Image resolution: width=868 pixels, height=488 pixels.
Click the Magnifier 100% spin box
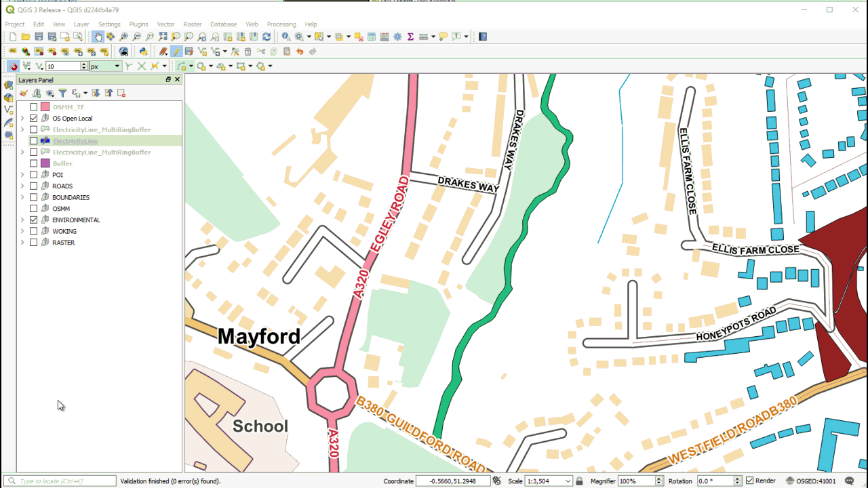point(641,481)
